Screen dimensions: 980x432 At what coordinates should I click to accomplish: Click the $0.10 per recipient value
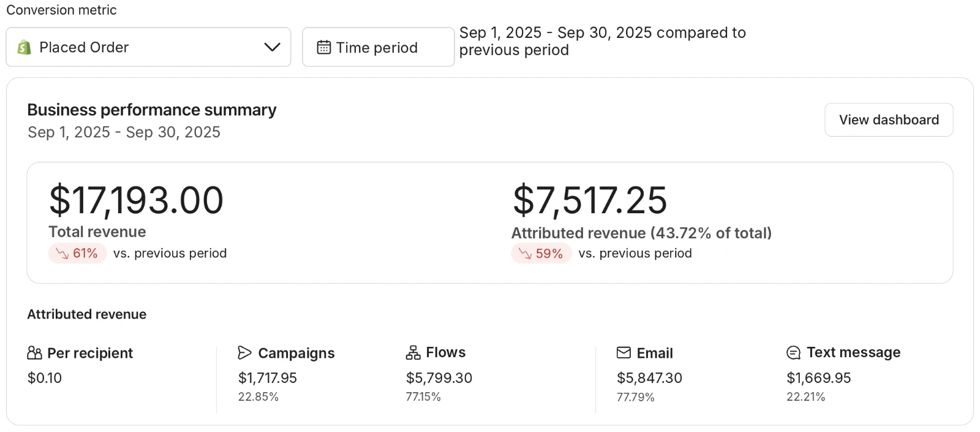click(x=45, y=378)
